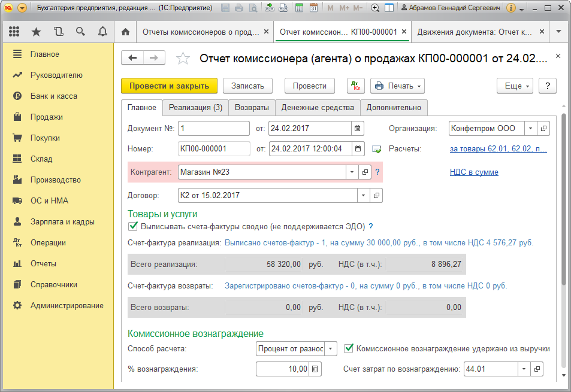Open Продажи section in sidebar
This screenshot has width=571, height=392.
pyautogui.click(x=47, y=117)
